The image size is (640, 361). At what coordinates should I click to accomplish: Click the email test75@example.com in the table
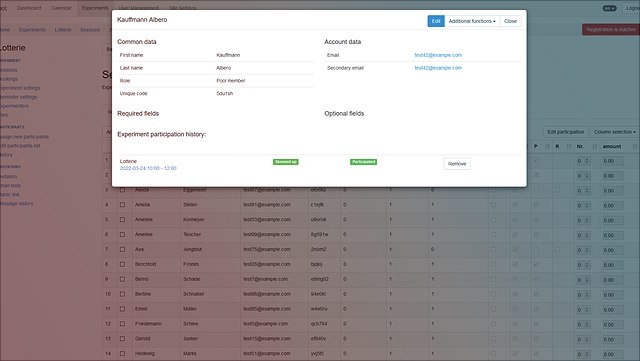tap(267, 250)
